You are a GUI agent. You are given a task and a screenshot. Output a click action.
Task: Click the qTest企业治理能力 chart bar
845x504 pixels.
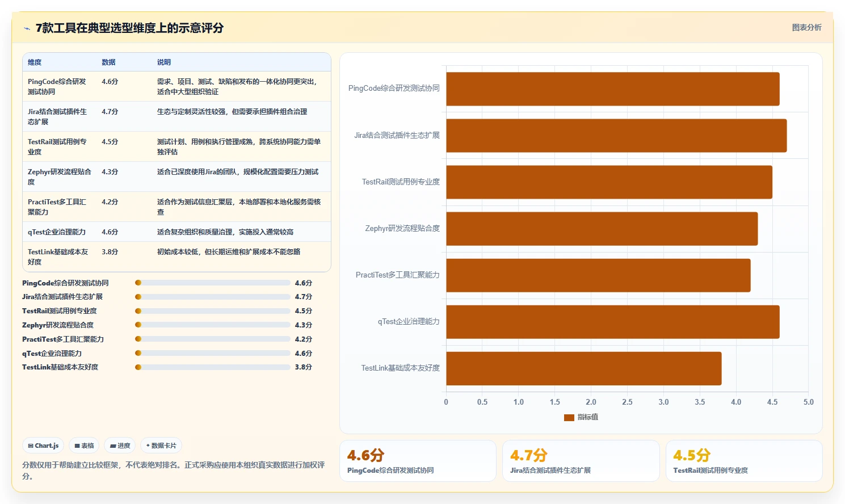(613, 322)
